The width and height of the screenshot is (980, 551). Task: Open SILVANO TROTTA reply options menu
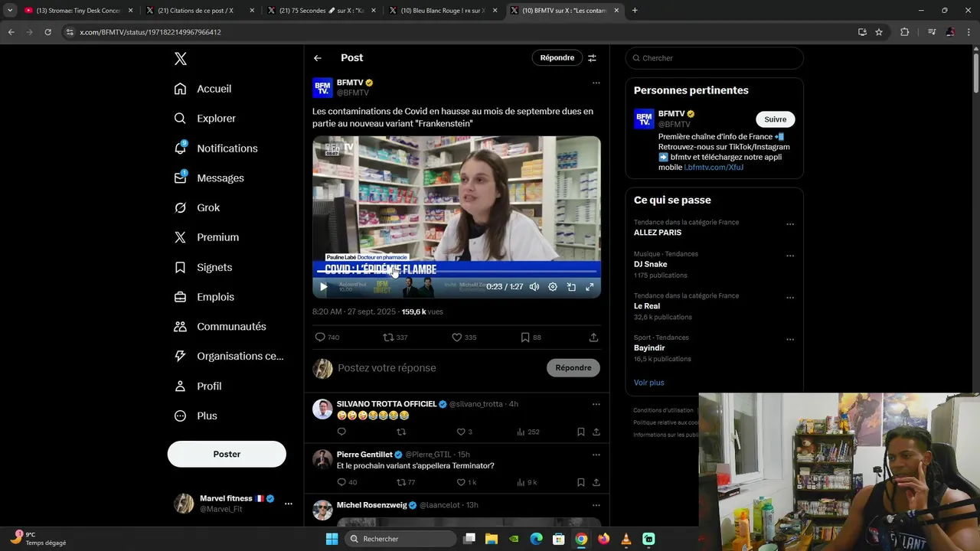click(596, 404)
